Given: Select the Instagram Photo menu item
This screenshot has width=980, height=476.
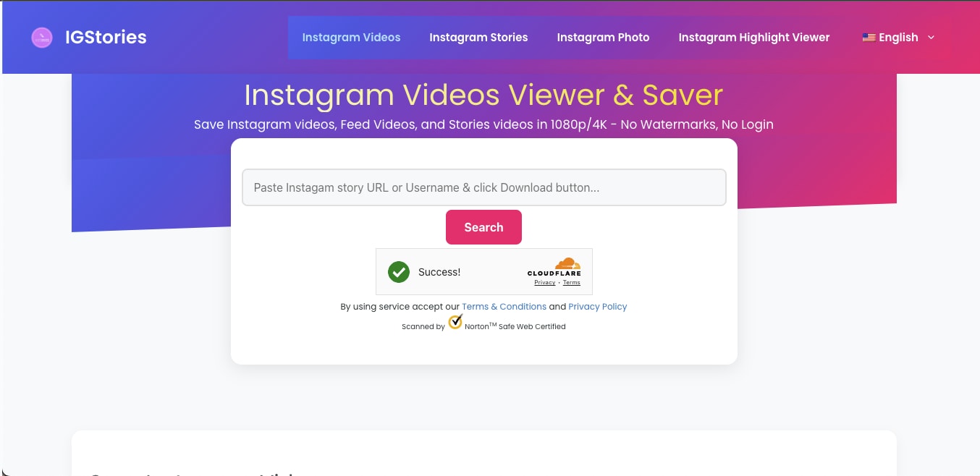Looking at the screenshot, I should click(x=603, y=37).
